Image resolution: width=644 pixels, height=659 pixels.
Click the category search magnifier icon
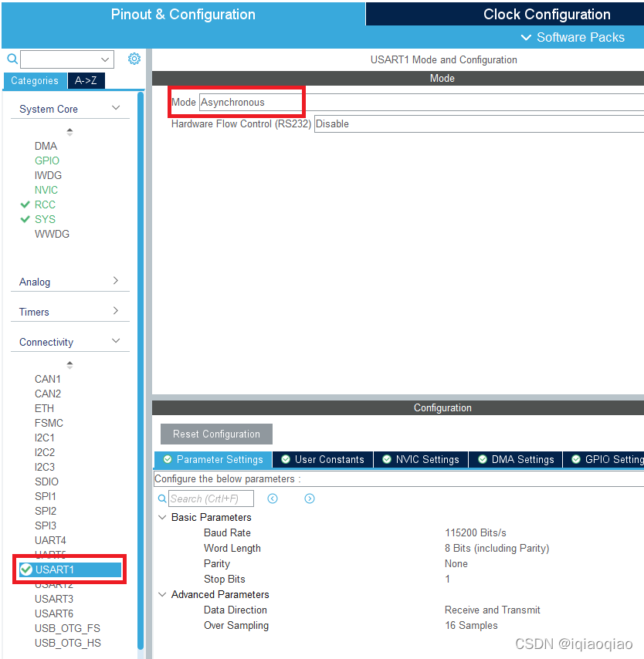(12, 59)
